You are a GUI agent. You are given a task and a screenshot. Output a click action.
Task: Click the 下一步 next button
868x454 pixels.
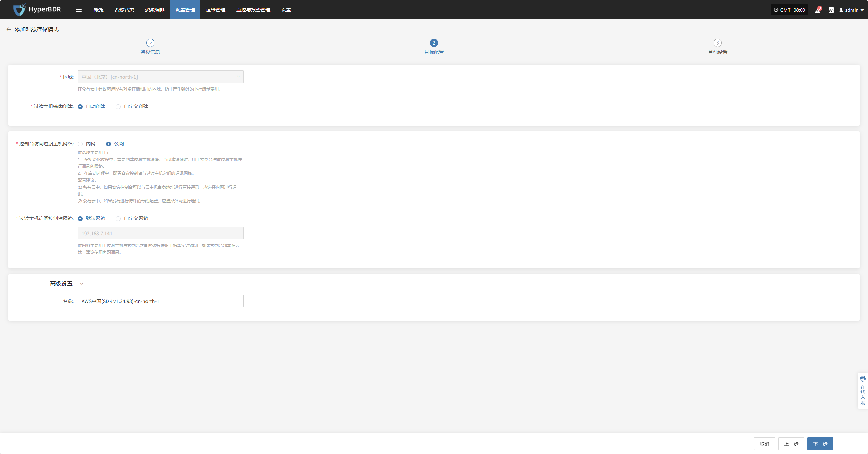pos(820,444)
